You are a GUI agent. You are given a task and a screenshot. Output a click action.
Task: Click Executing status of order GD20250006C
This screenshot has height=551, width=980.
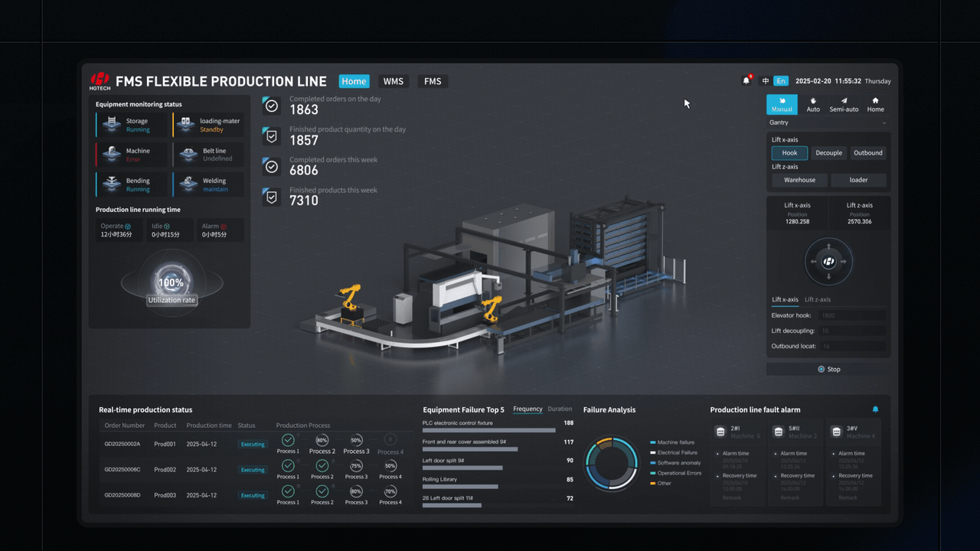click(x=253, y=470)
